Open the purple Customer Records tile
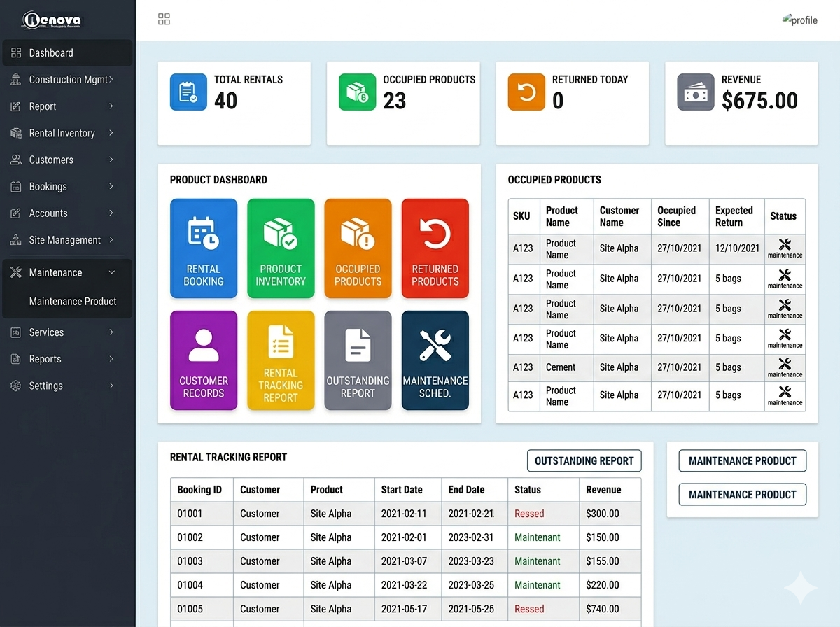The image size is (840, 627). pyautogui.click(x=204, y=360)
